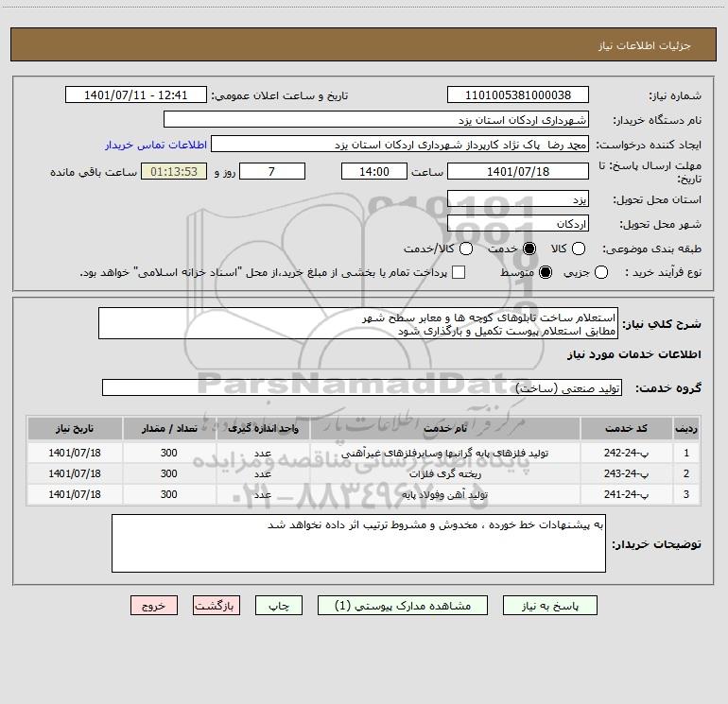Click row number 2 in the services table
Screen dimensions: 728x704
point(686,473)
